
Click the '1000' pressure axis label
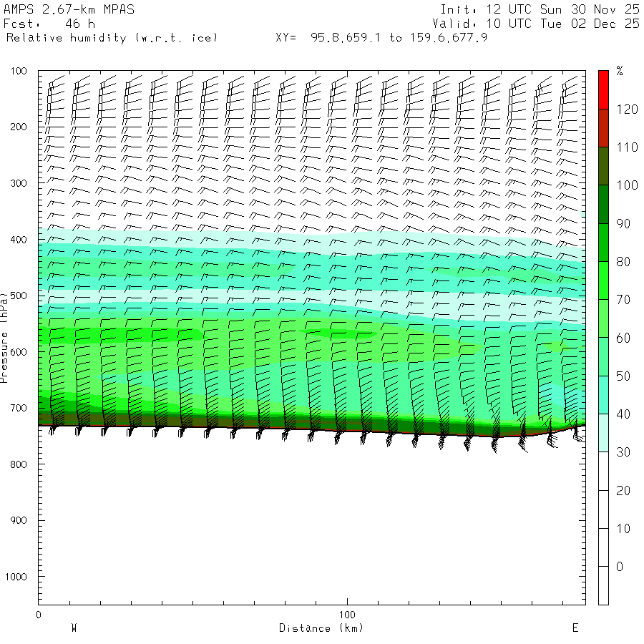16,577
